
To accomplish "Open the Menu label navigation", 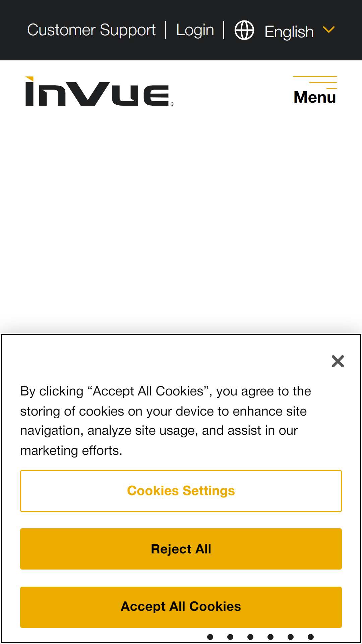I will coord(315,97).
